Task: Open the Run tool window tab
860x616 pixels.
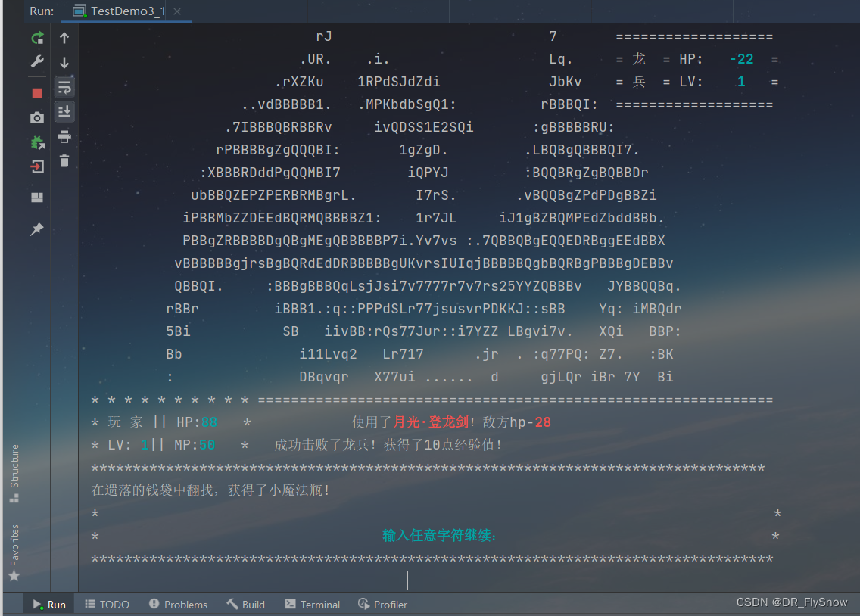Action: coord(49,605)
